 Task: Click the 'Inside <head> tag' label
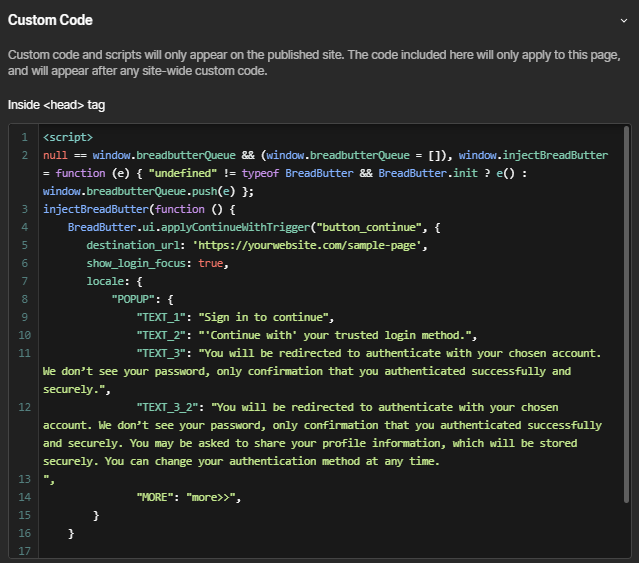point(56,105)
